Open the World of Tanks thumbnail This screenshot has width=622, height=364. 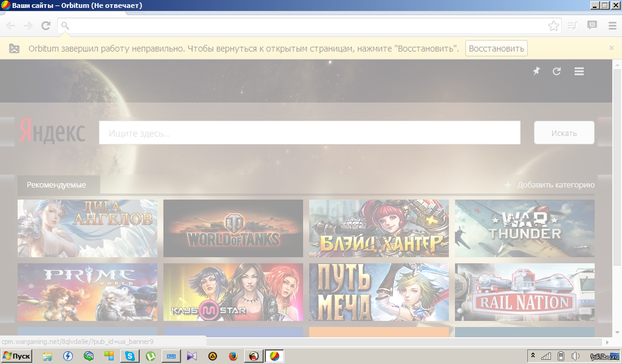233,229
